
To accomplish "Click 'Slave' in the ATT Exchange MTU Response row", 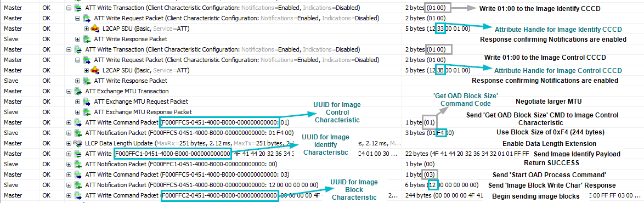I will click(10, 112).
